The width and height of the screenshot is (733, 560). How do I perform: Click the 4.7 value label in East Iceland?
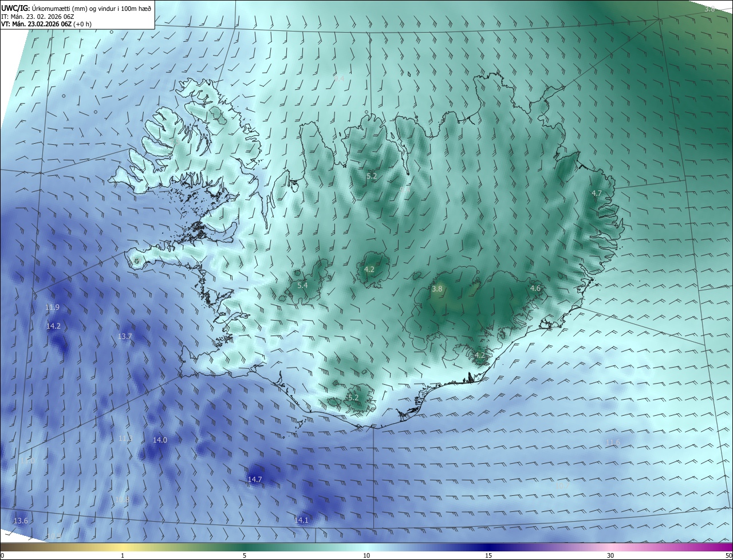pyautogui.click(x=597, y=194)
